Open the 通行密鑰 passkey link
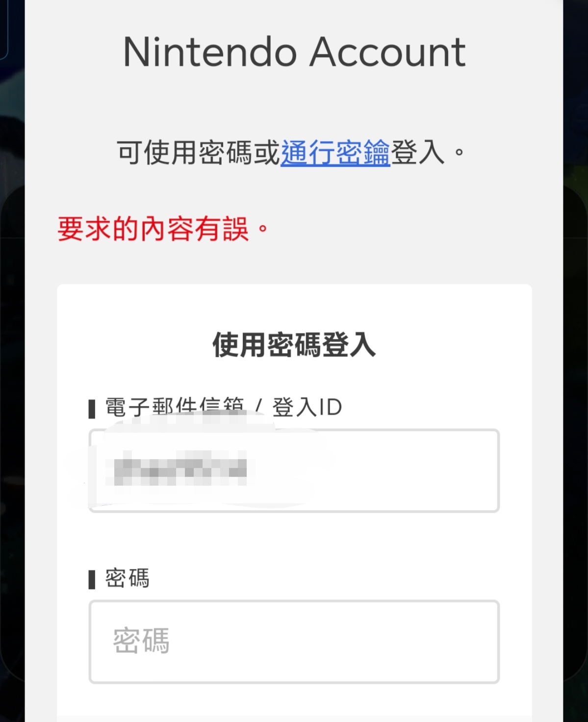 pos(335,153)
